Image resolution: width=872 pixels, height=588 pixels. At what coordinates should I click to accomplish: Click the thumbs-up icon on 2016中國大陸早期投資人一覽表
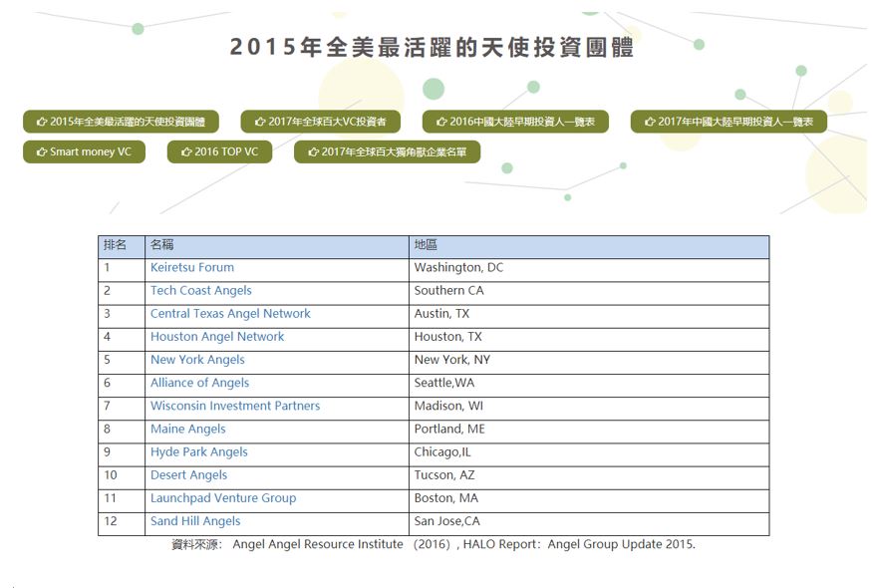[x=441, y=122]
